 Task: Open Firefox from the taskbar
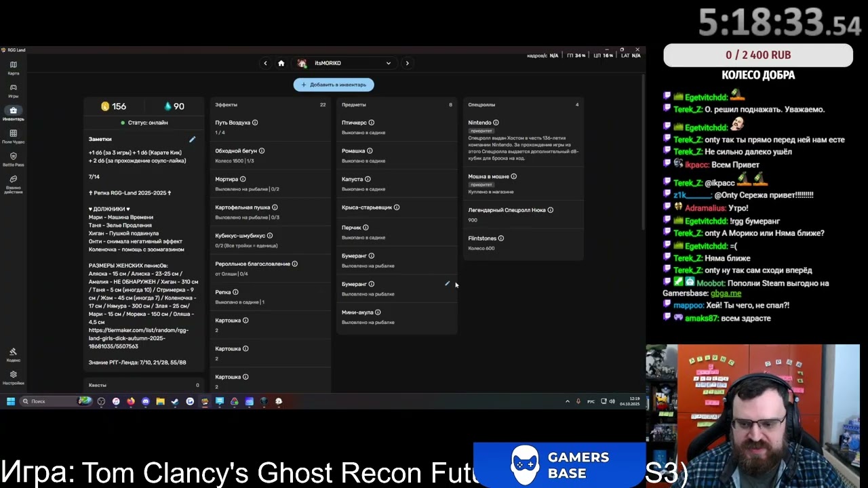[131, 401]
